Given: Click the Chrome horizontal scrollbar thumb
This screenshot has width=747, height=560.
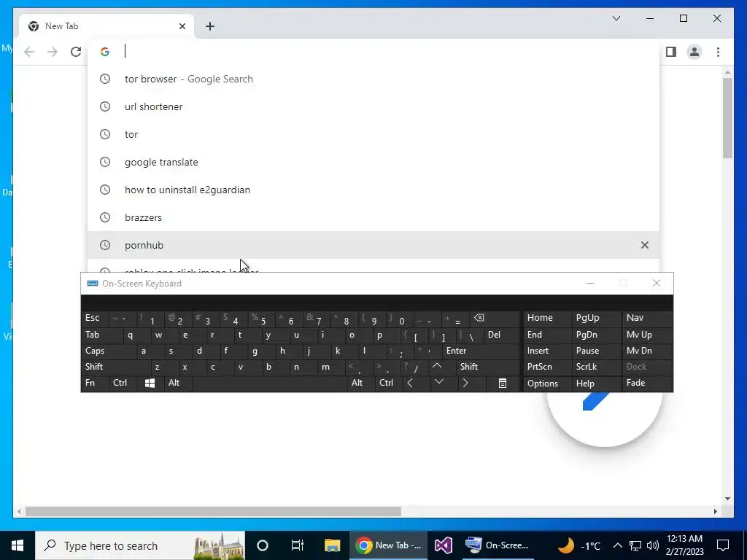Looking at the screenshot, I should coord(213,511).
